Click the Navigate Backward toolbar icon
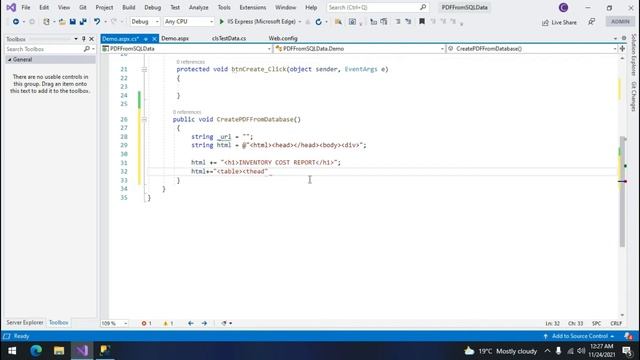Image resolution: width=640 pixels, height=360 pixels. tap(16, 22)
